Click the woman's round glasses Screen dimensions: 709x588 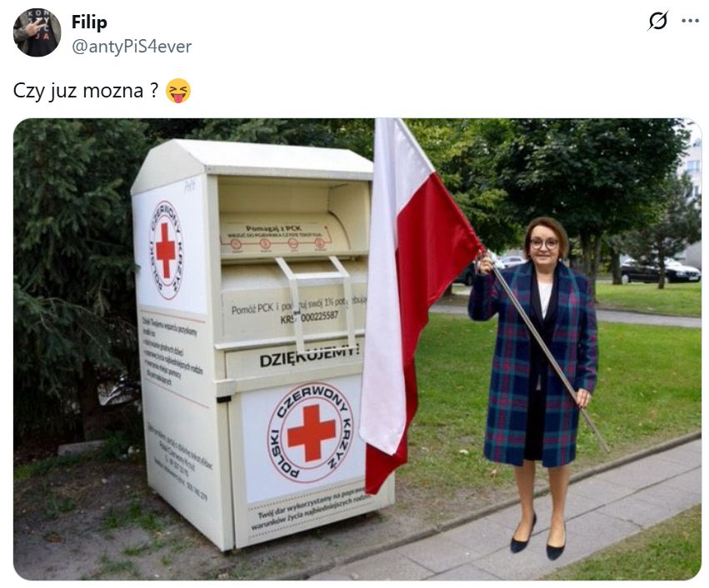coord(544,243)
